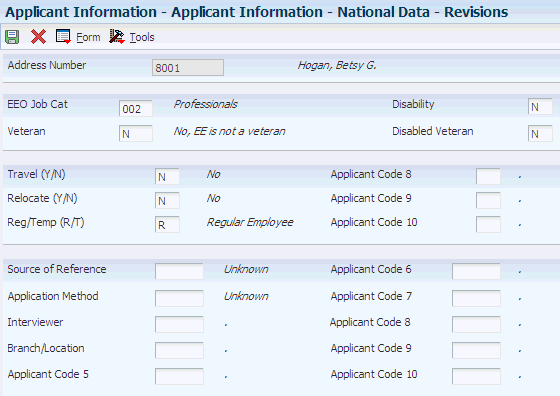
Task: Focus the Travel (Y/N) field
Action: click(x=167, y=176)
